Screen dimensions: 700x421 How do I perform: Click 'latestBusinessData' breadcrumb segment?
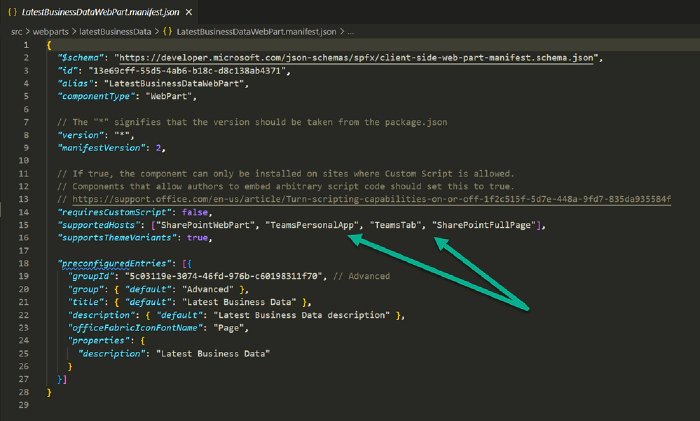(115, 32)
